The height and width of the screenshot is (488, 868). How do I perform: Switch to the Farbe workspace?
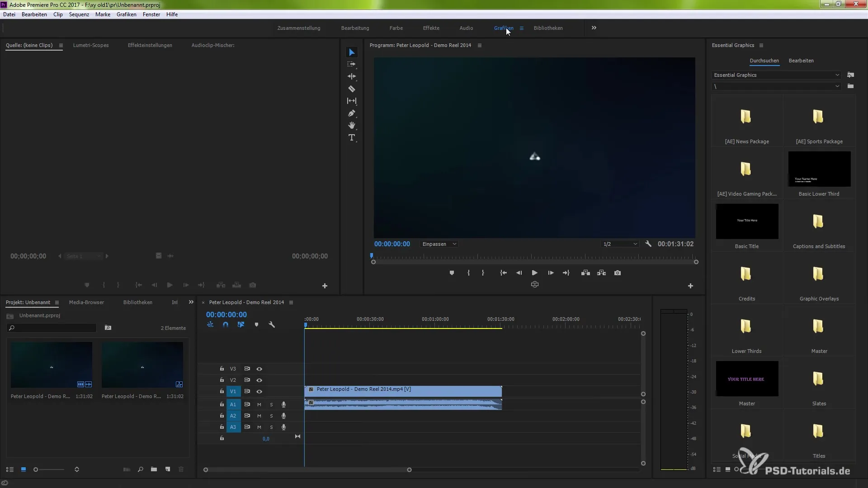point(396,28)
